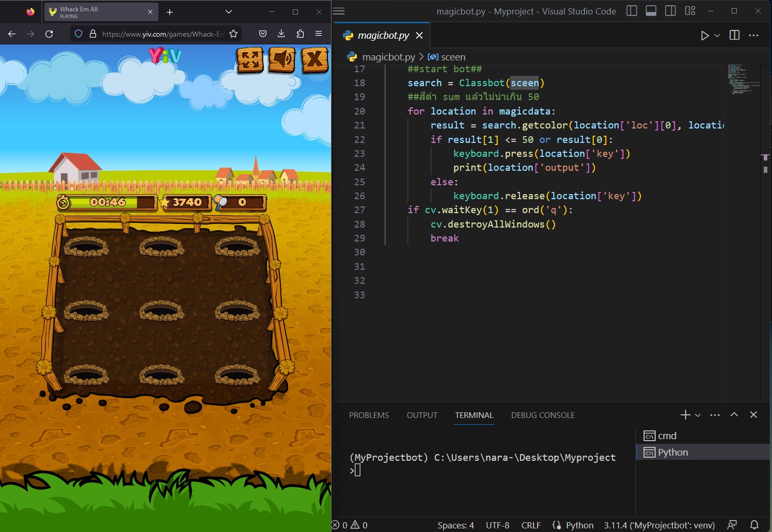Screen dimensions: 772x532
Task: Click the yiv.com URL address field
Action: point(163,34)
